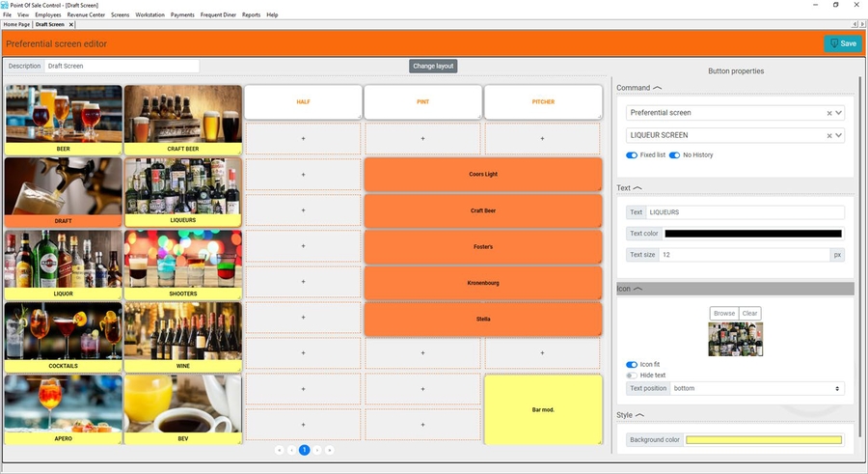
Task: Select the Coors Light item button
Action: tap(483, 174)
